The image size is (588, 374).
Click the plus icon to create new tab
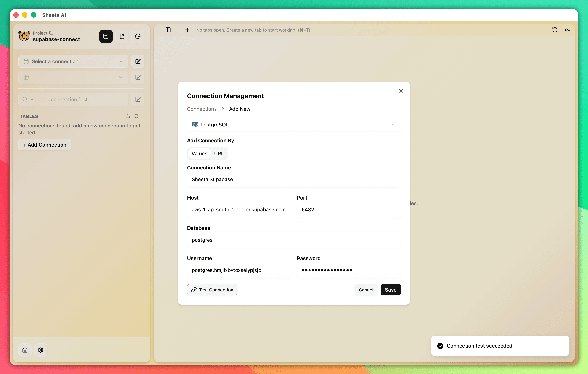click(187, 30)
